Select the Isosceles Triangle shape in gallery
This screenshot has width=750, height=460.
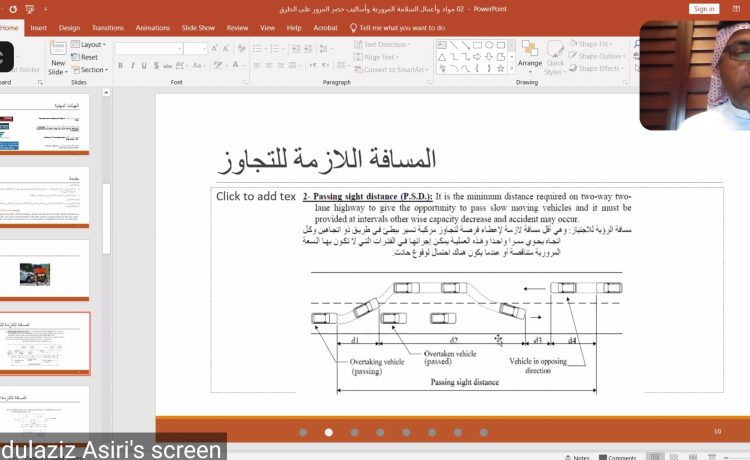coord(442,57)
